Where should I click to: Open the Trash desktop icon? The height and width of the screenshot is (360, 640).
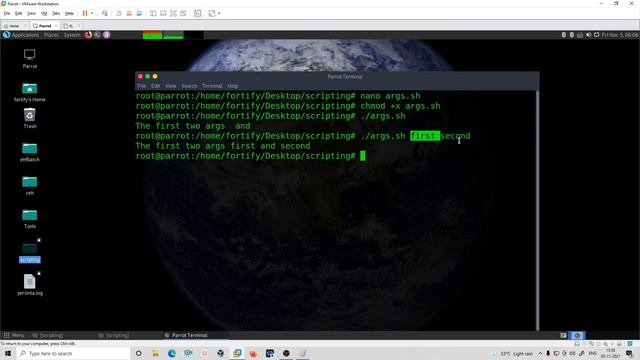(29, 118)
